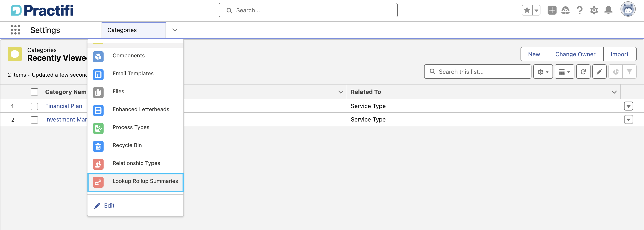The height and width of the screenshot is (230, 644).
Task: Select Components in navigation menu
Action: tap(135, 57)
